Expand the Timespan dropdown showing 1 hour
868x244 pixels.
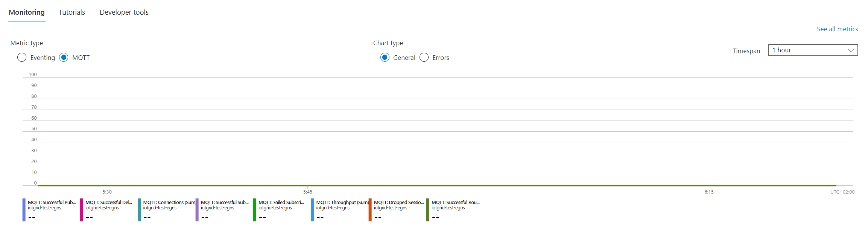click(812, 50)
